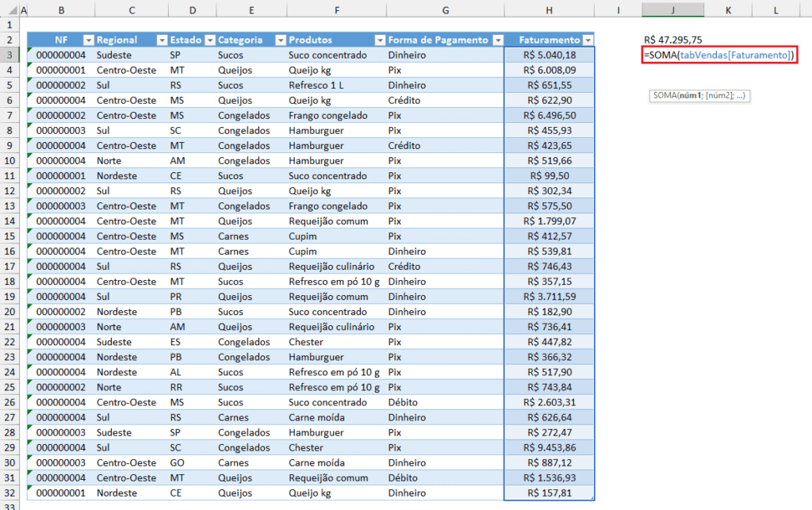Open the Categoria column filter icon
This screenshot has height=510, width=812.
pos(280,40)
